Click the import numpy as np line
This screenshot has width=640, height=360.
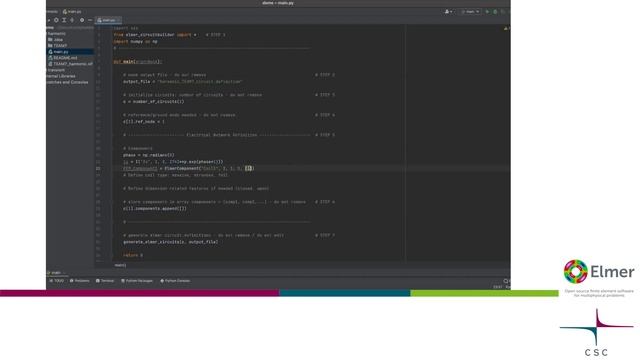click(x=135, y=42)
